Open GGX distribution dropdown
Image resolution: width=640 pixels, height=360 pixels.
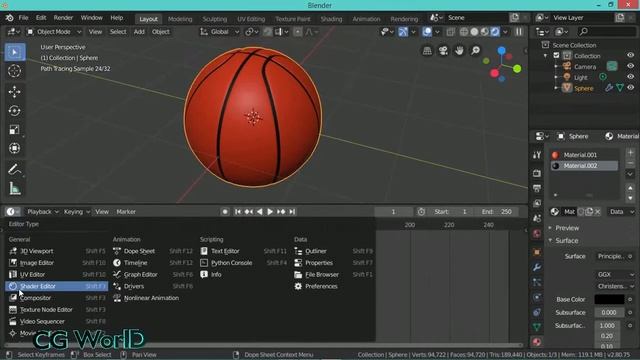(x=615, y=275)
